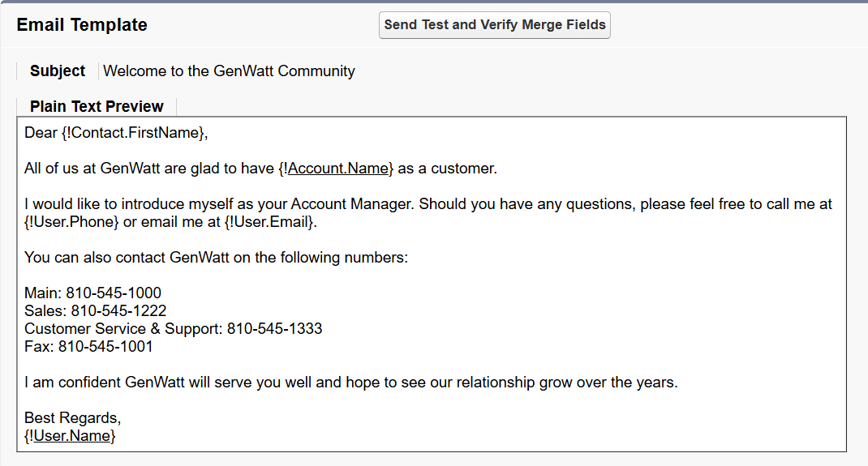The height and width of the screenshot is (466, 868).
Task: Click the Fax number 810-545-1001
Action: click(105, 347)
